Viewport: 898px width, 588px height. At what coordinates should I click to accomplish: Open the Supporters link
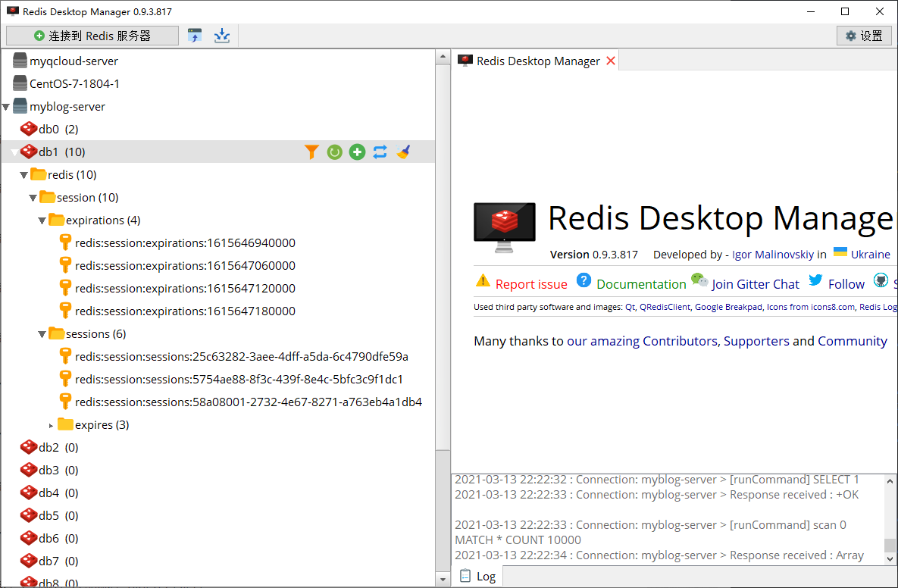pyautogui.click(x=756, y=341)
